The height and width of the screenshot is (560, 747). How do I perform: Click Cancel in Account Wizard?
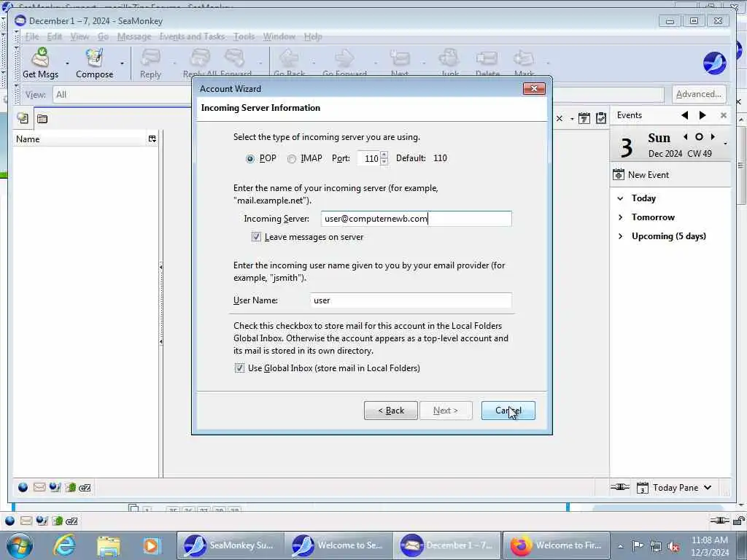click(508, 411)
